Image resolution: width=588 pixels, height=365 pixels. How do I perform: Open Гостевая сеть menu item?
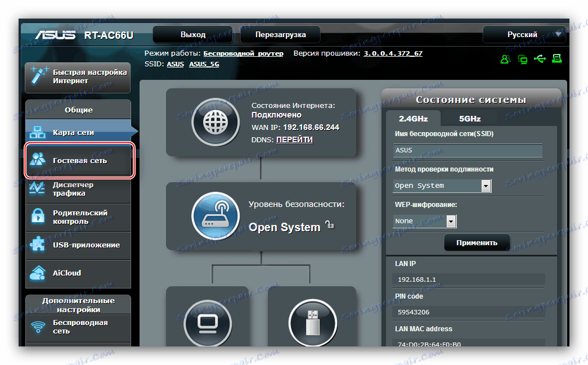pyautogui.click(x=78, y=160)
